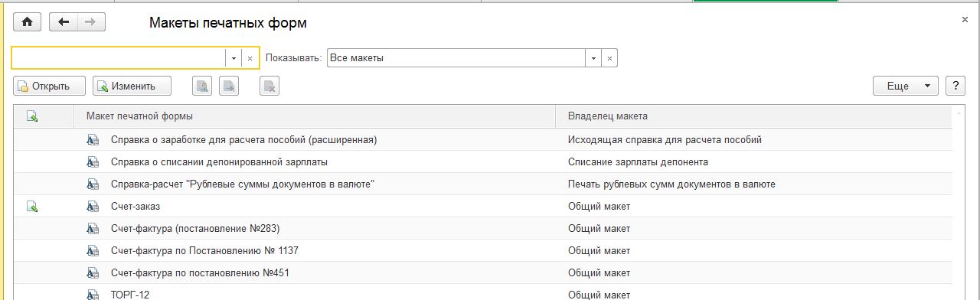Open the Еще menu
The image size is (980, 300).
click(x=906, y=86)
